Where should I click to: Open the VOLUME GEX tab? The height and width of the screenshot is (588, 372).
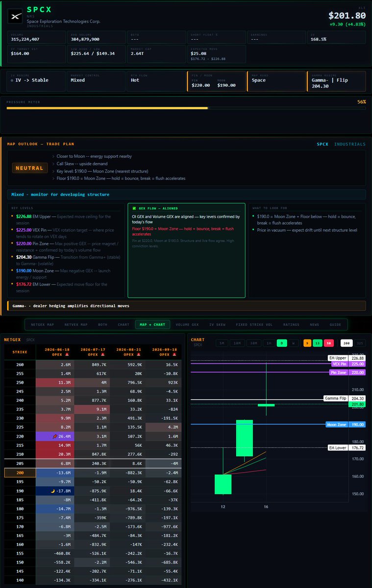click(187, 324)
